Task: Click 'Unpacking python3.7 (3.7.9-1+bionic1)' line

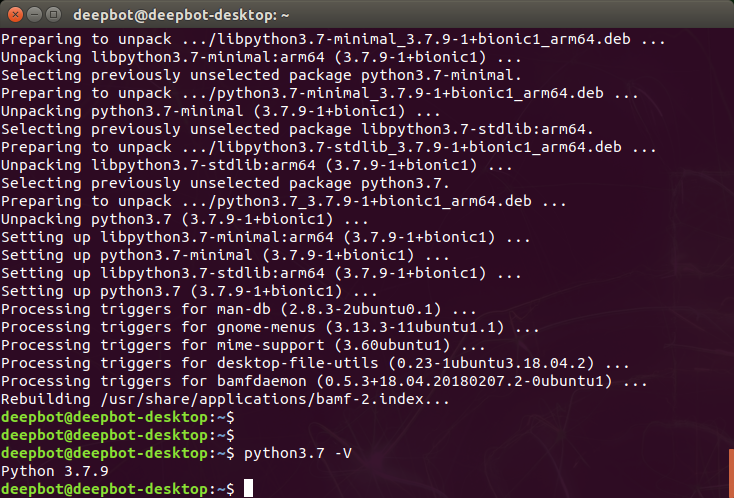Action: [184, 220]
